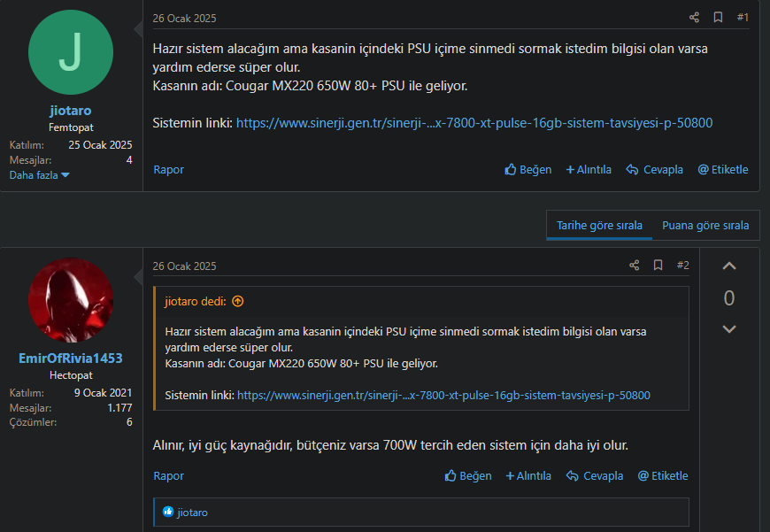The width and height of the screenshot is (770, 532).
Task: Like EmirOfRivia1453's reply with Beğen
Action: (468, 475)
